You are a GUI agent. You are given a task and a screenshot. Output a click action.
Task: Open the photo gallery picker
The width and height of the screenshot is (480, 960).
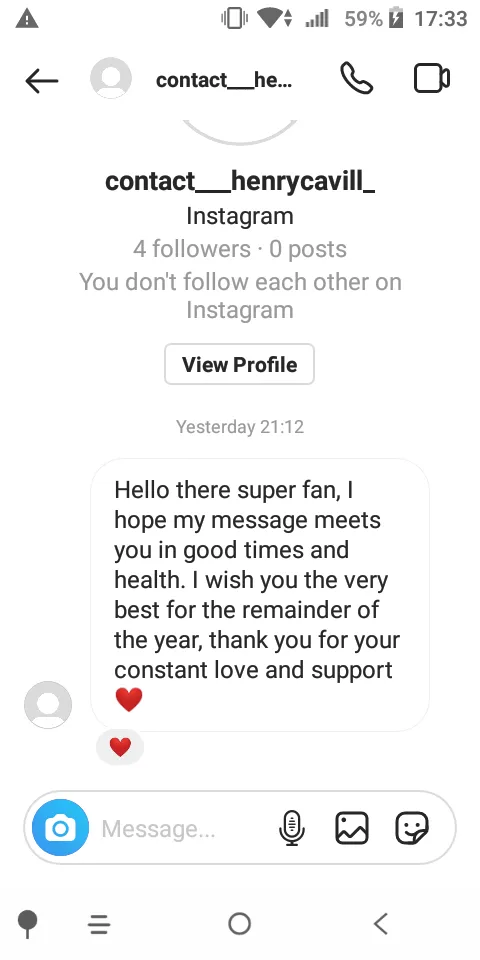pos(352,828)
